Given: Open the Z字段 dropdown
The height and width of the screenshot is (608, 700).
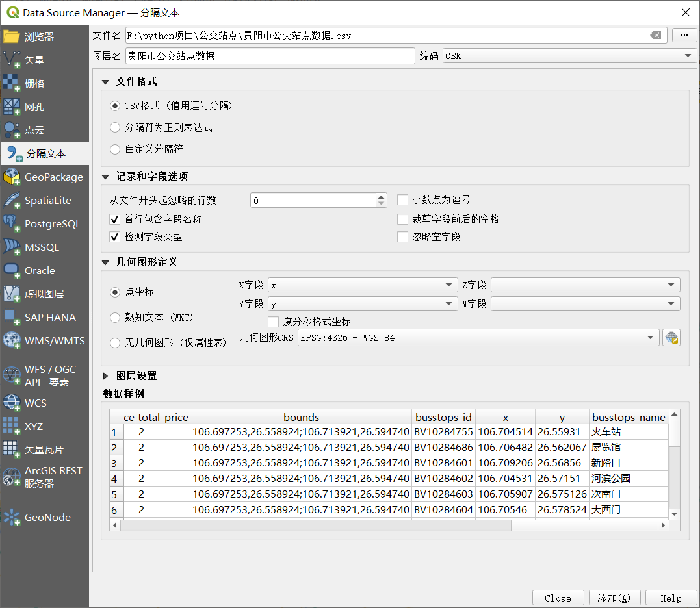Looking at the screenshot, I should click(x=585, y=285).
